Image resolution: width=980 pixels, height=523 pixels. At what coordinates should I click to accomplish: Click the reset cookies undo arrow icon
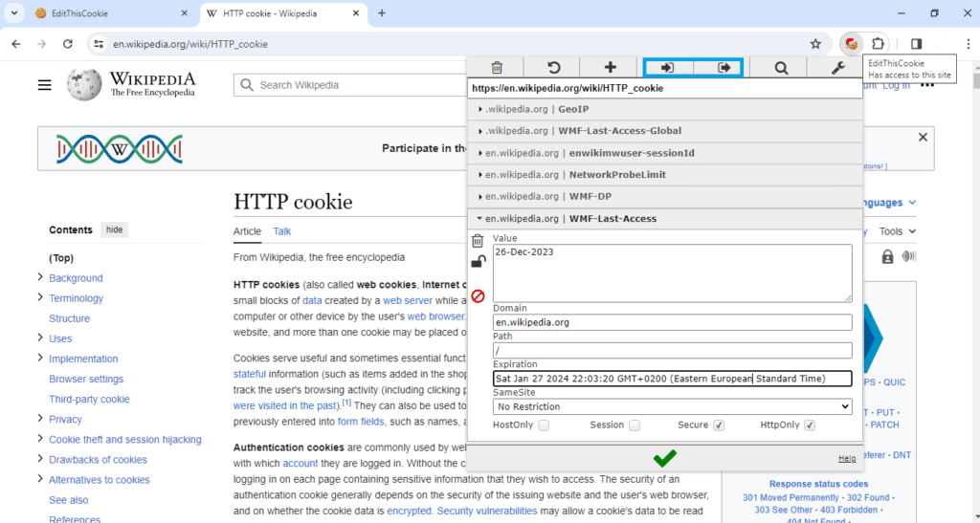tap(553, 67)
